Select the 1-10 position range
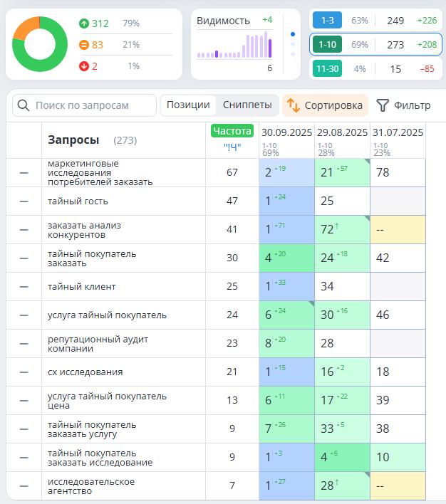446x504 pixels. click(x=327, y=44)
